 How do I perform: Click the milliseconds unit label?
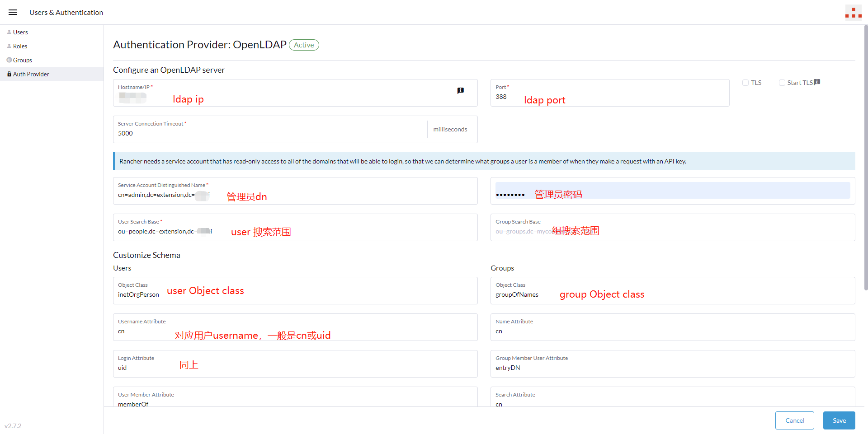450,130
